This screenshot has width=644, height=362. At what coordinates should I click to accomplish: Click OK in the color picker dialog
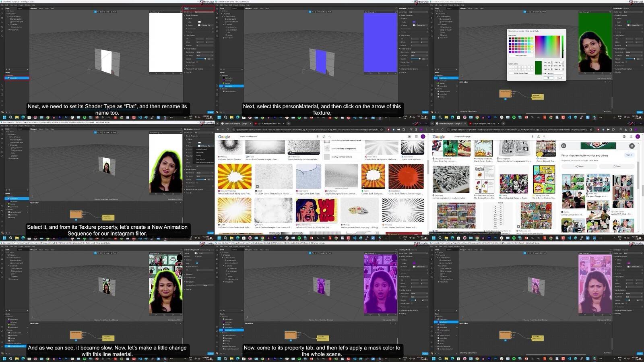548,78
